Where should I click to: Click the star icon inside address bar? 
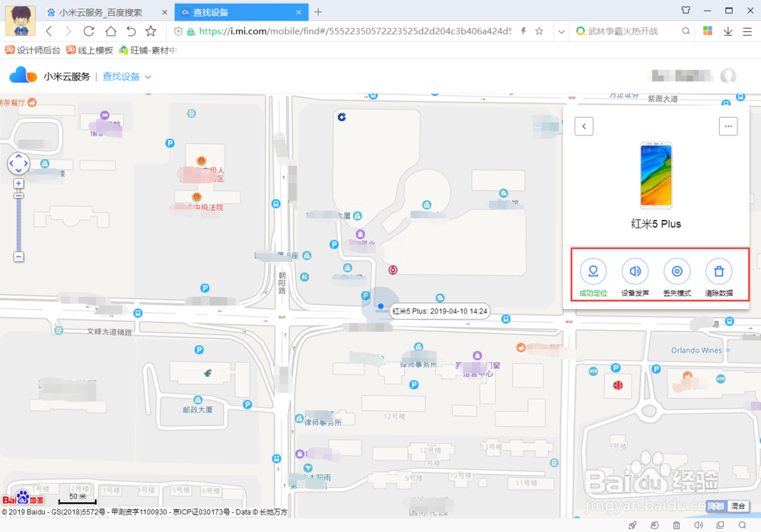(539, 31)
